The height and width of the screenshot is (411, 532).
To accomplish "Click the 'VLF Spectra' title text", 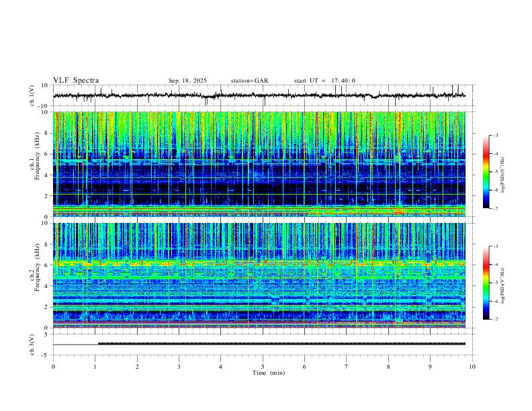I will click(76, 81).
